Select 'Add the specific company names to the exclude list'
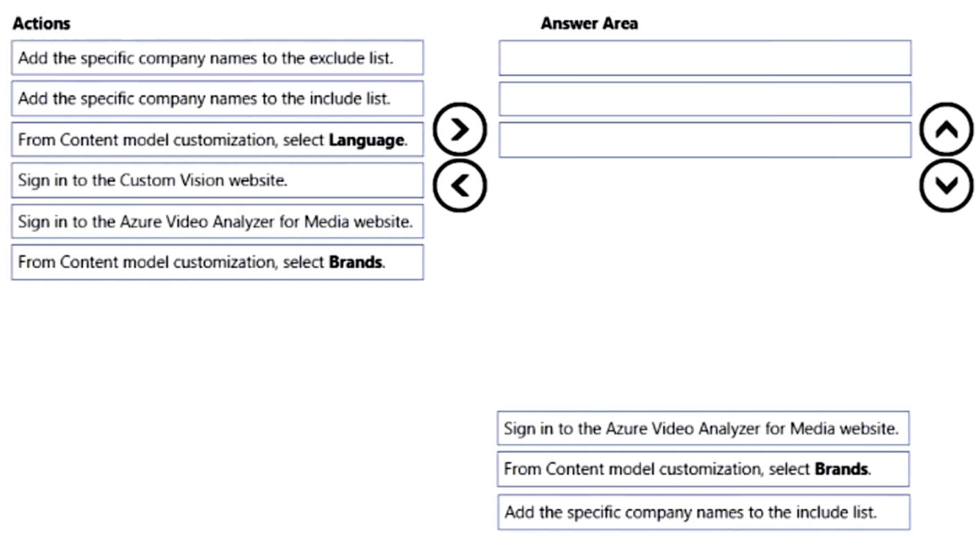980x539 pixels. pos(217,57)
